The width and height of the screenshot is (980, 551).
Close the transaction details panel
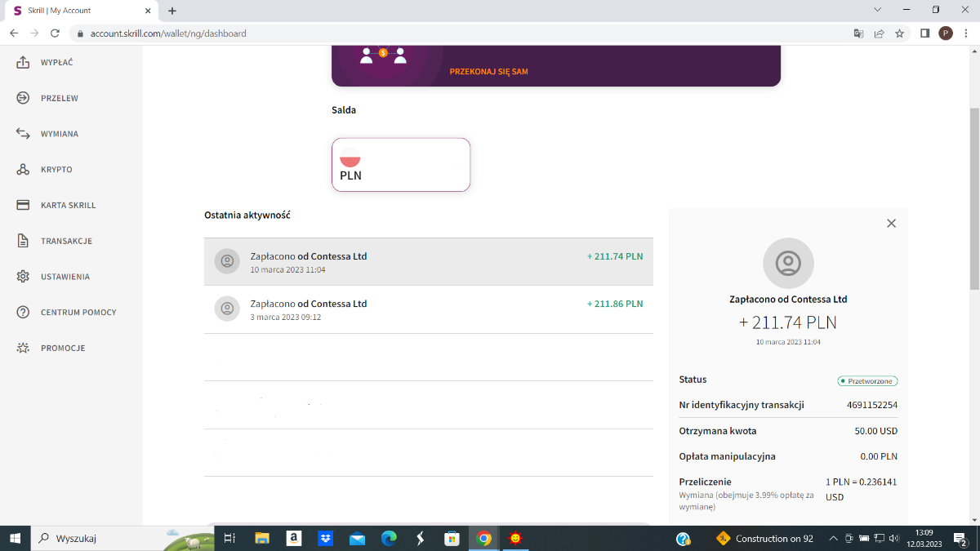891,224
